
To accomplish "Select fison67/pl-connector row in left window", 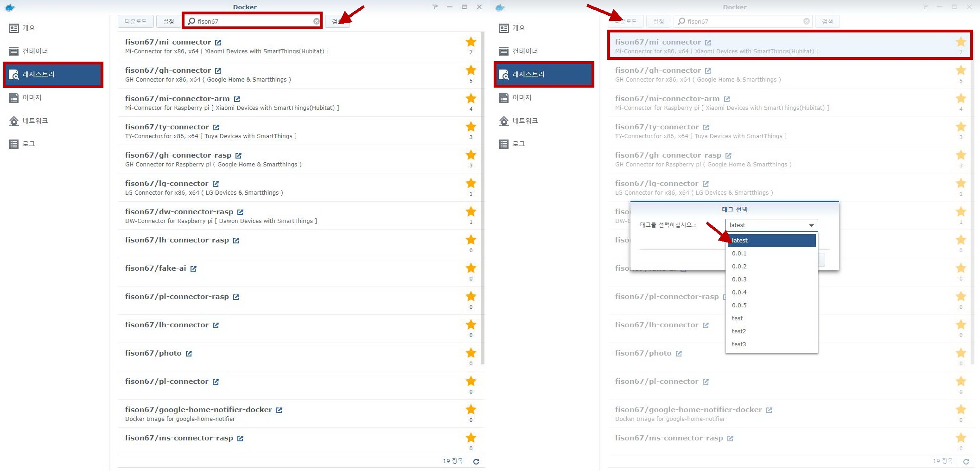I will click(299, 385).
